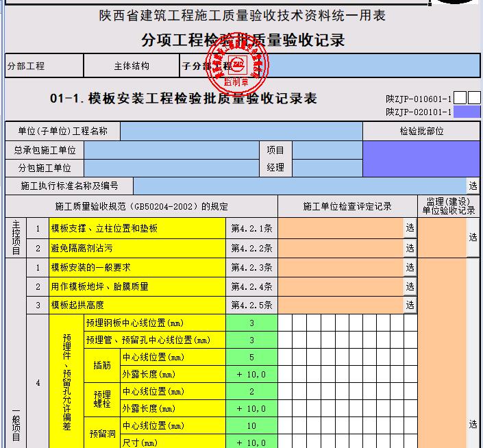This screenshot has width=483, height=448.
Task: Click the 单位(子单位)工程名称 input field
Action: 241,131
